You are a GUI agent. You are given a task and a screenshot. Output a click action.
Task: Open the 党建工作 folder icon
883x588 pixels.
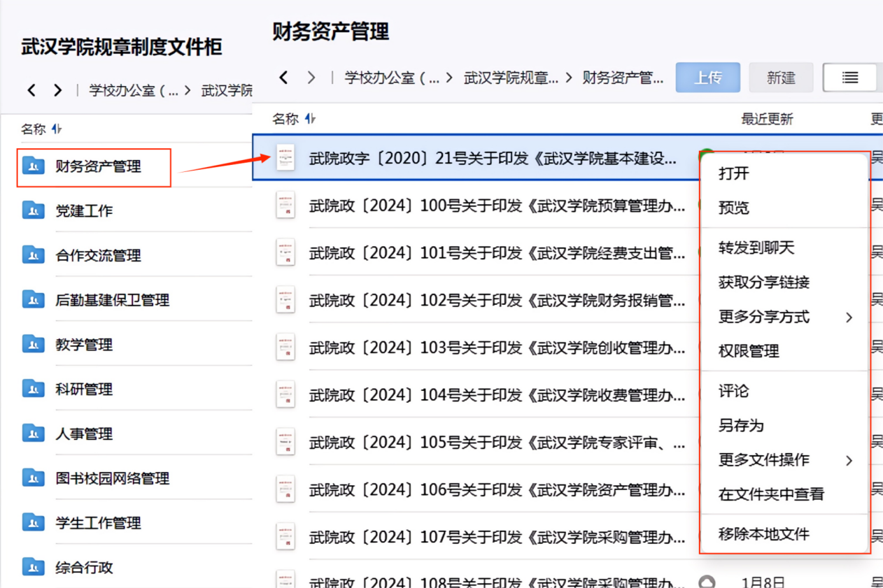coord(34,210)
